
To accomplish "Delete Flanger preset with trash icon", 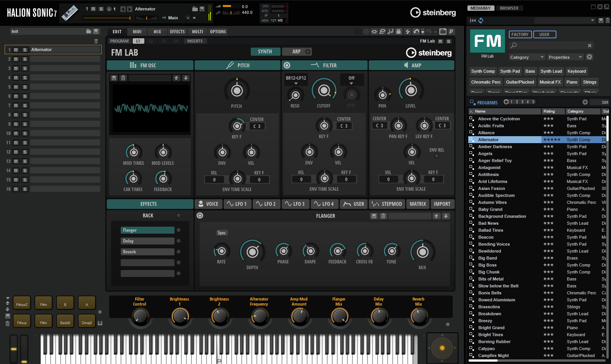I will pyautogui.click(x=383, y=216).
